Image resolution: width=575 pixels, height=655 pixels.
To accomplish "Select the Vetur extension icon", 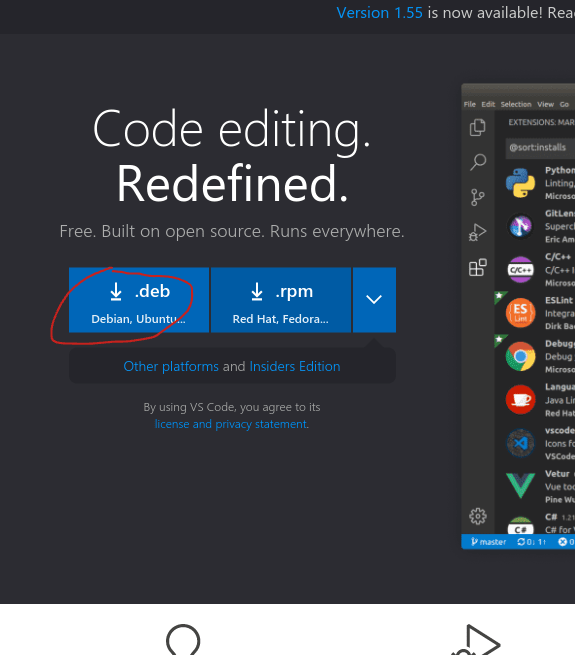I will click(520, 485).
